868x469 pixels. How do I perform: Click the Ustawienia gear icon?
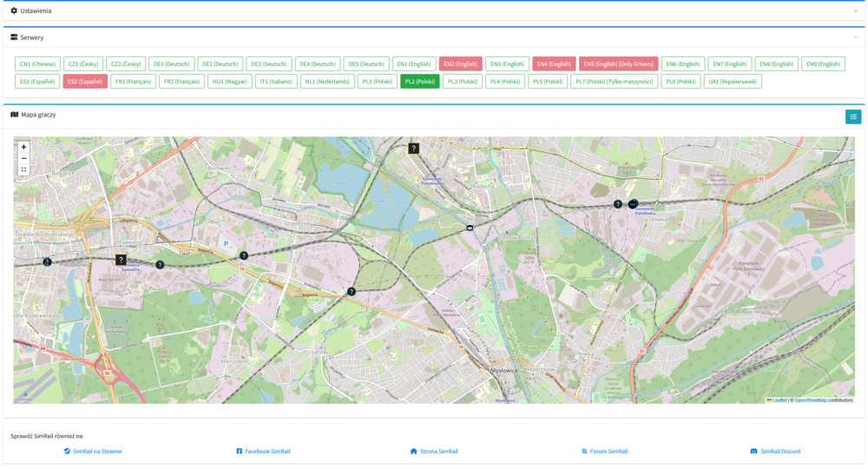coord(14,10)
